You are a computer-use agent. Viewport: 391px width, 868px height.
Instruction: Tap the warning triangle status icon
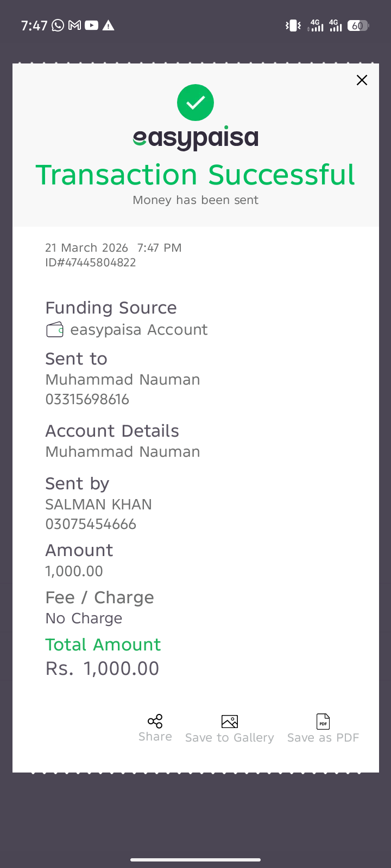click(x=109, y=25)
